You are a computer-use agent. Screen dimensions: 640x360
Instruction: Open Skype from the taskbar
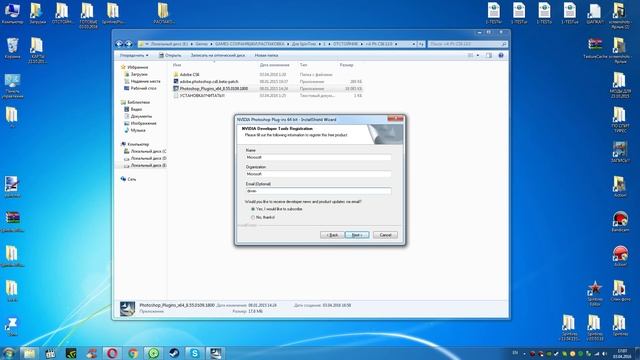(x=195, y=353)
